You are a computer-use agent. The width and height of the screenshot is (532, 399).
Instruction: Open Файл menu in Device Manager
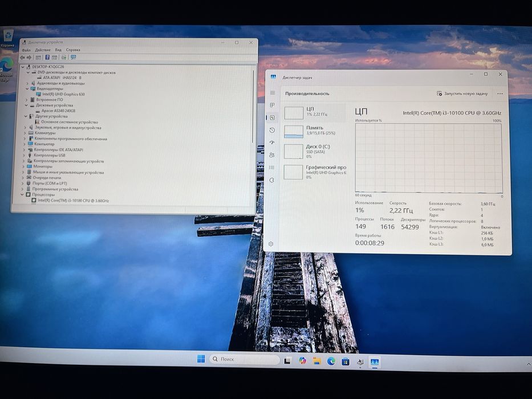point(26,50)
